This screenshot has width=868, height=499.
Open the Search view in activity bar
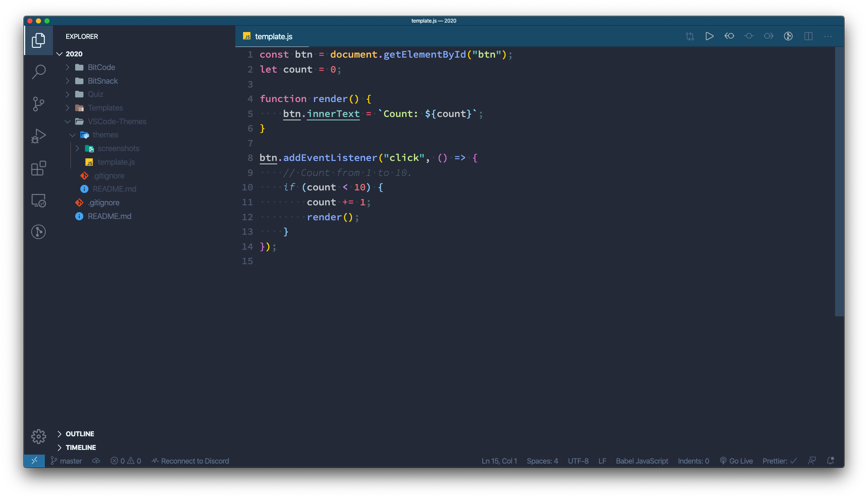38,72
